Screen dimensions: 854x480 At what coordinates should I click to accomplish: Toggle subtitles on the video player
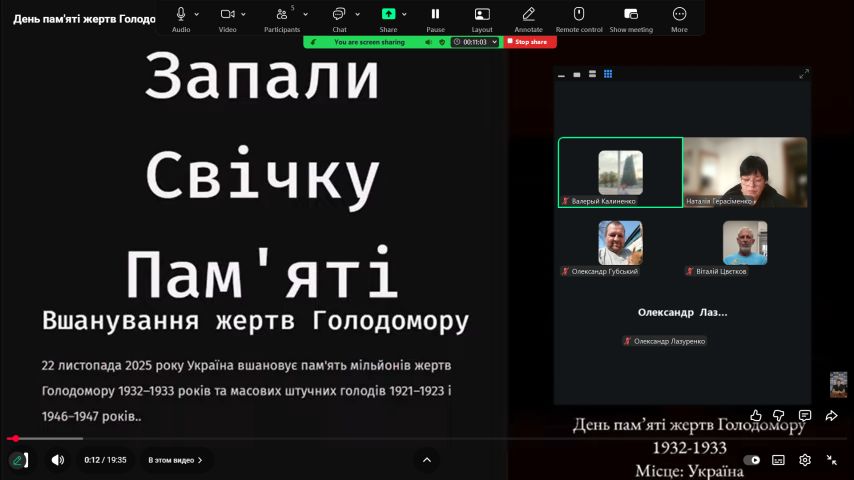point(778,460)
